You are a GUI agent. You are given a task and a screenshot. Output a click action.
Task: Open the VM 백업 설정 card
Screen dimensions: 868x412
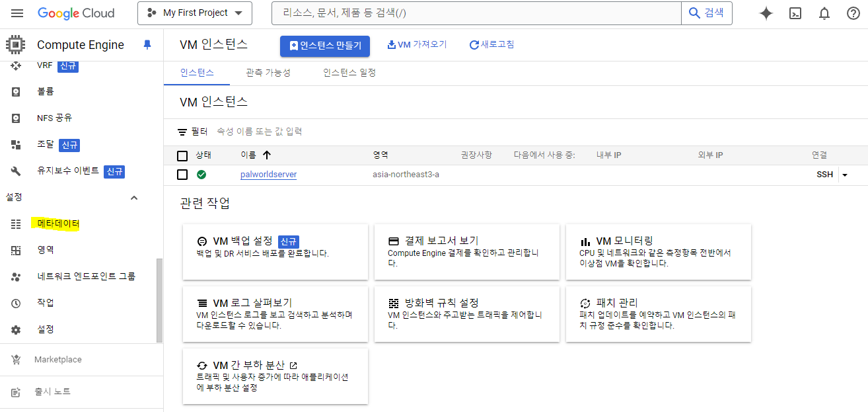[275, 252]
